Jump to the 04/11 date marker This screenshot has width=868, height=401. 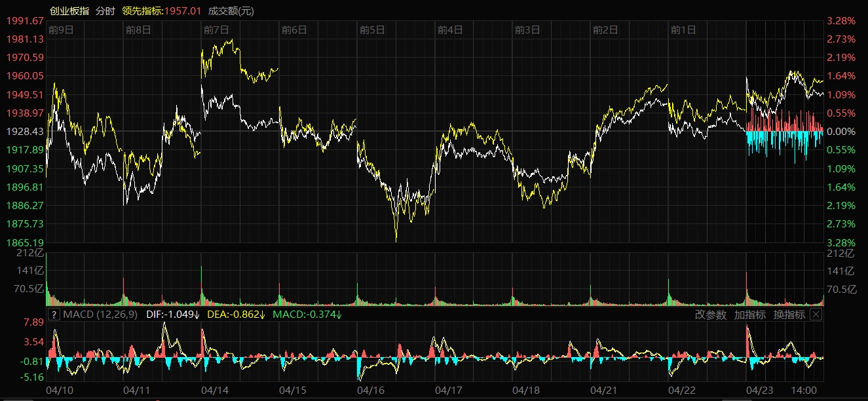tap(138, 390)
